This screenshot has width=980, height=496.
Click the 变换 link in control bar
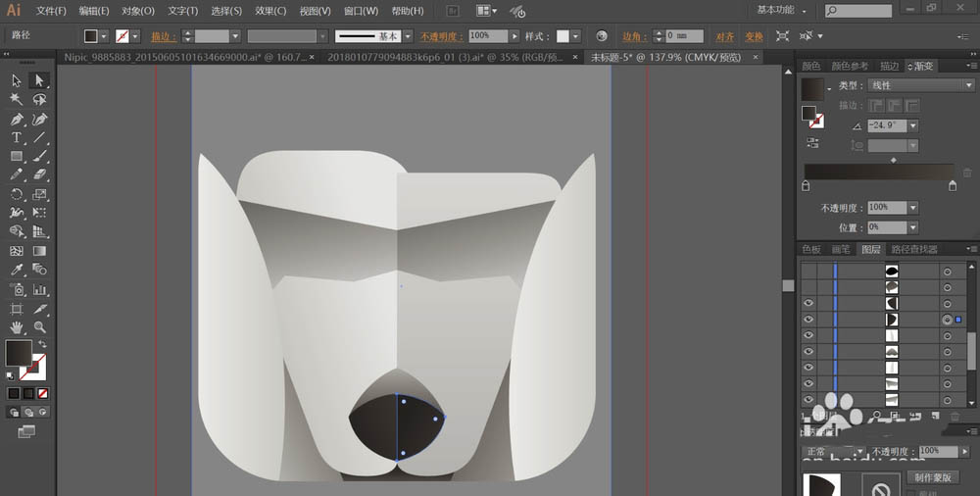click(x=754, y=37)
